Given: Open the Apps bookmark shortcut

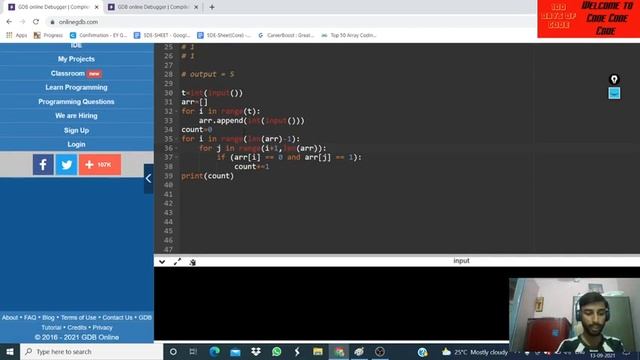Looking at the screenshot, I should [x=16, y=36].
